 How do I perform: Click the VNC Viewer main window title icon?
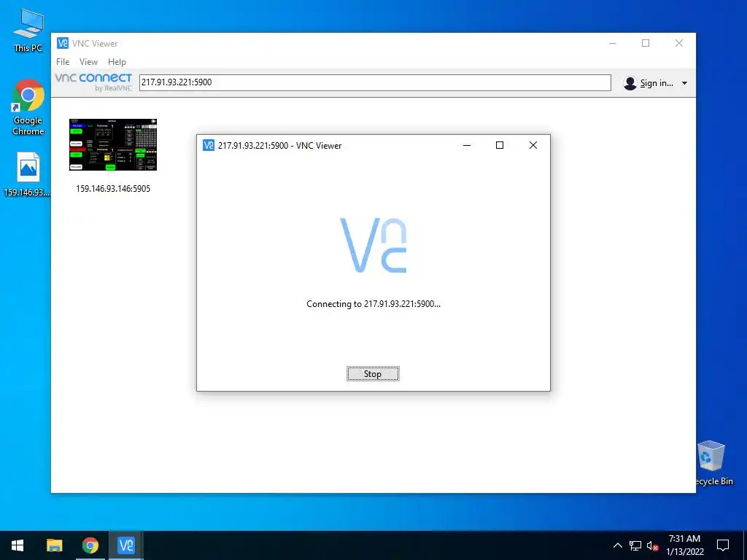[x=63, y=43]
